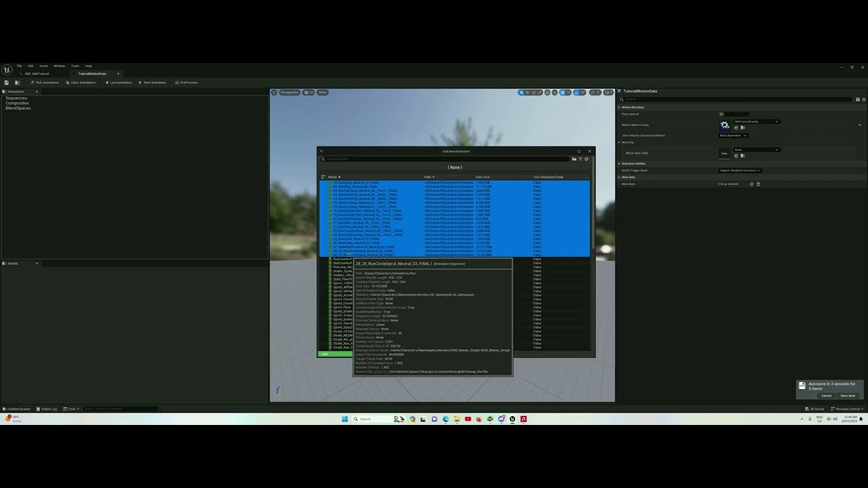Open the Highest Weighted Animation dropdown
The width and height of the screenshot is (868, 488).
point(740,171)
